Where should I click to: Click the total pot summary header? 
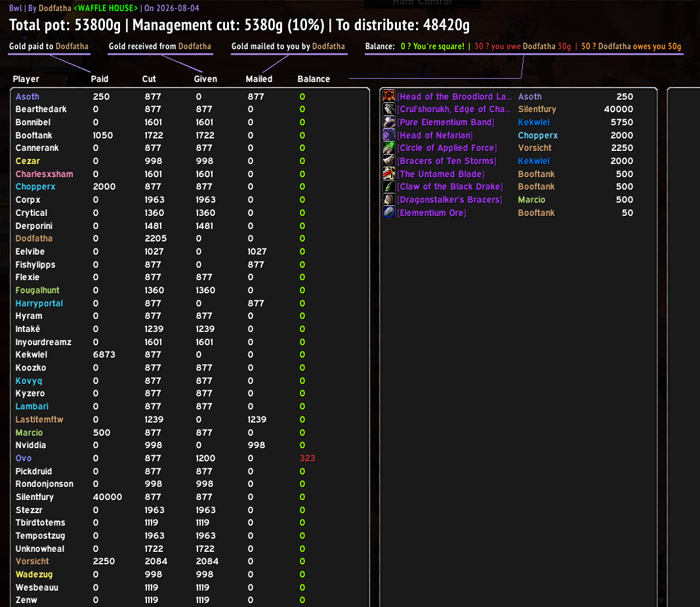[x=239, y=25]
